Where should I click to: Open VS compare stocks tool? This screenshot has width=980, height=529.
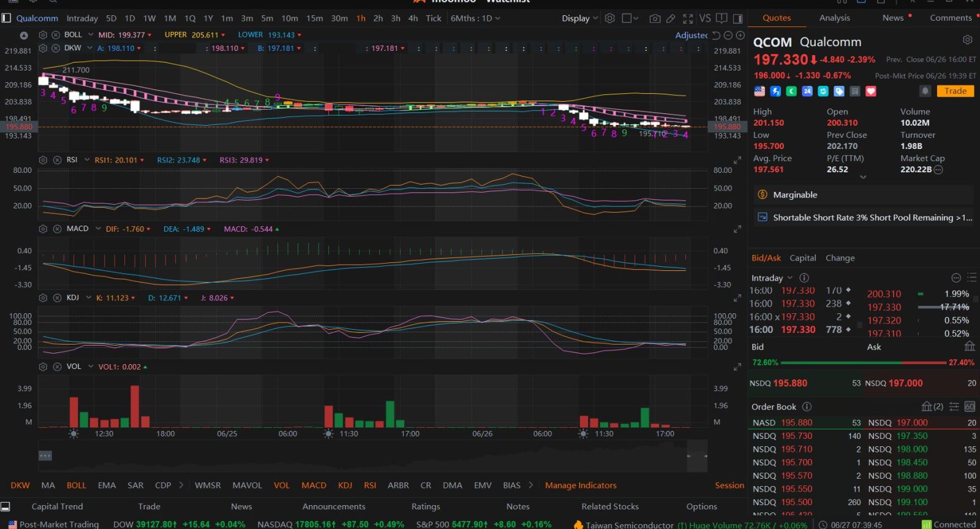pos(705,18)
